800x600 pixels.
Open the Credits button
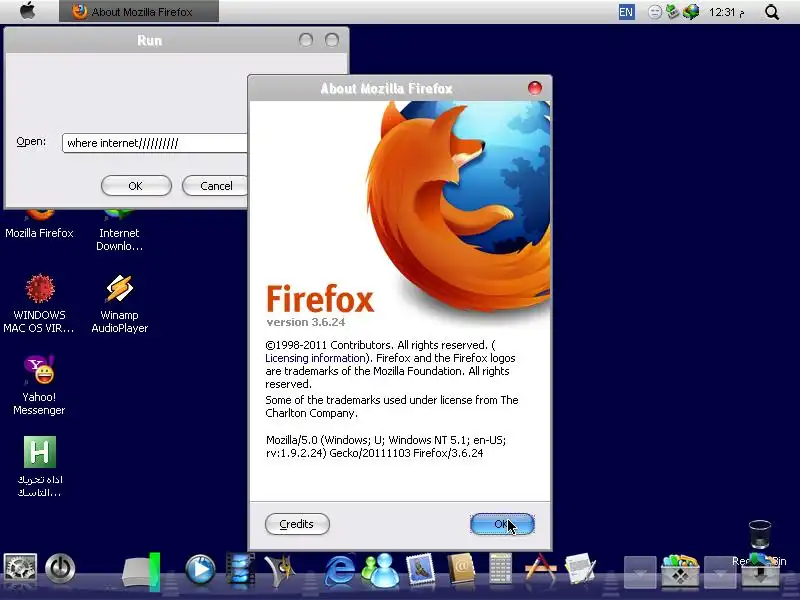click(297, 524)
